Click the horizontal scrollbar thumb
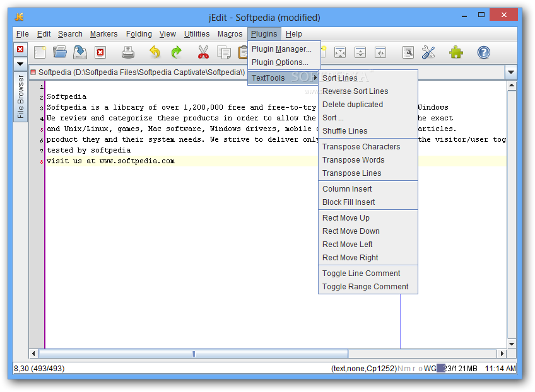The width and height of the screenshot is (535, 392). (194, 354)
